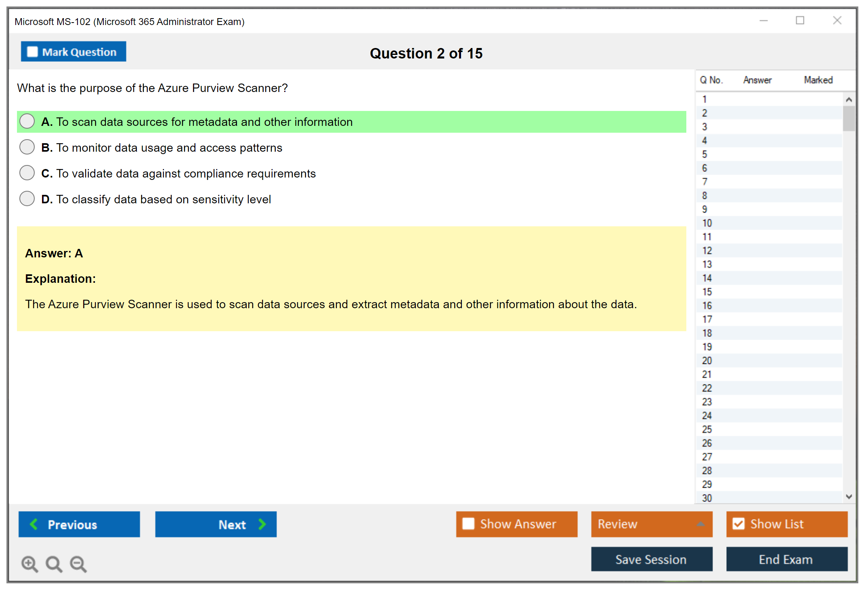Click the zoom out magnifier icon
868x593 pixels.
78,564
